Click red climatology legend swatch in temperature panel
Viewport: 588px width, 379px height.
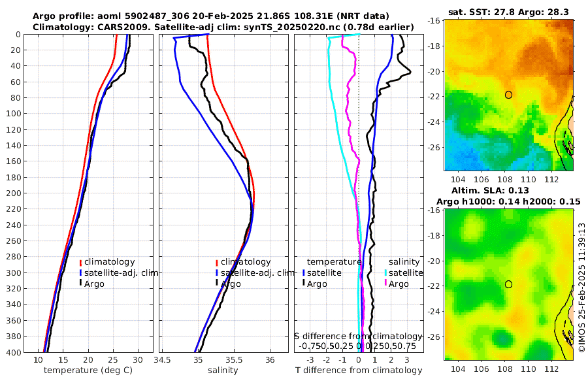(80, 262)
